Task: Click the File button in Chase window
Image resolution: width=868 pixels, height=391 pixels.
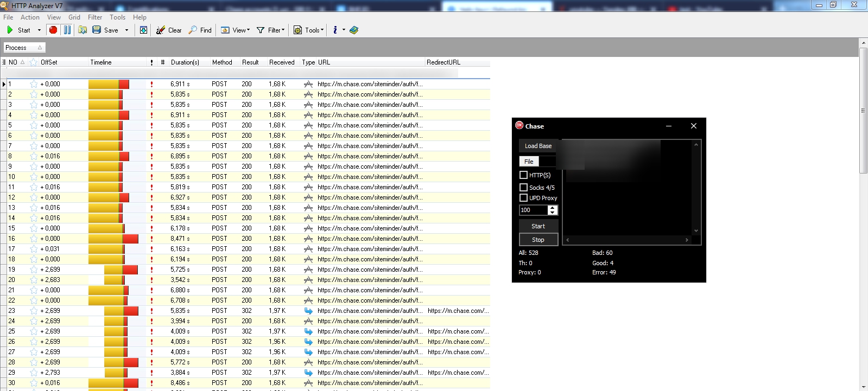Action: [529, 162]
